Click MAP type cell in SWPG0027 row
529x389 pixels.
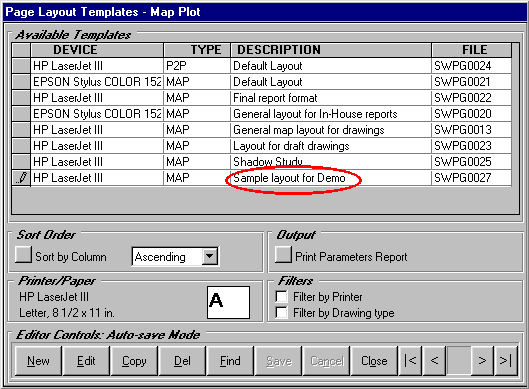click(197, 178)
